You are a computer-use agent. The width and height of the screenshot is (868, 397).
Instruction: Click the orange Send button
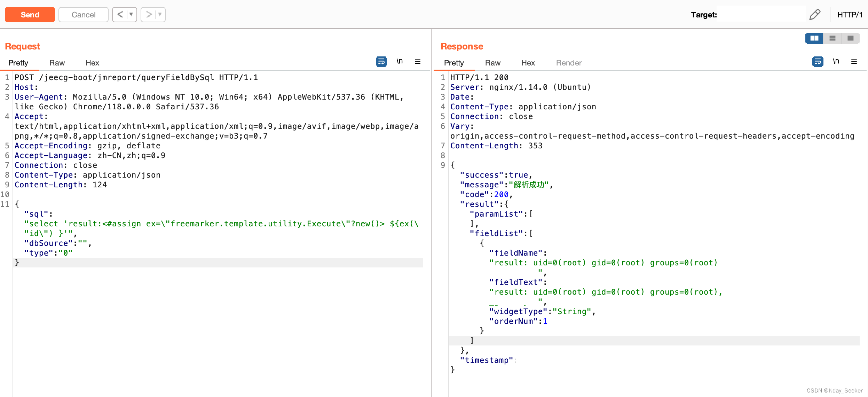[30, 15]
